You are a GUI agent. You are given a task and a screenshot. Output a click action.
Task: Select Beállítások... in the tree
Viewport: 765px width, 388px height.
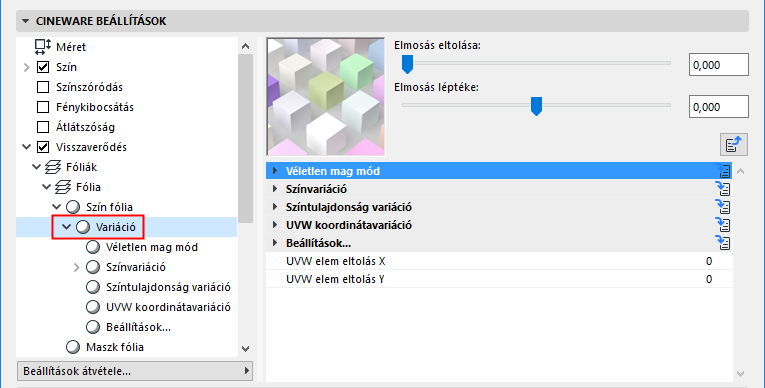coord(139,327)
